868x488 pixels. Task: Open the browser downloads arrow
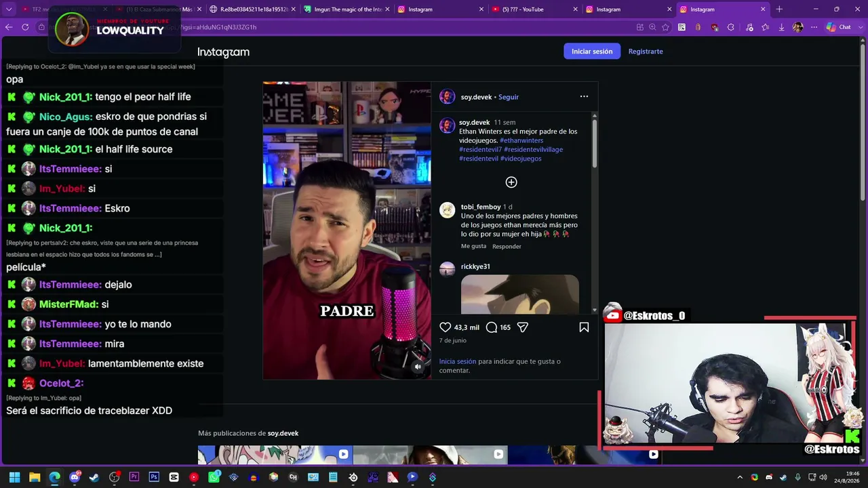tap(781, 27)
